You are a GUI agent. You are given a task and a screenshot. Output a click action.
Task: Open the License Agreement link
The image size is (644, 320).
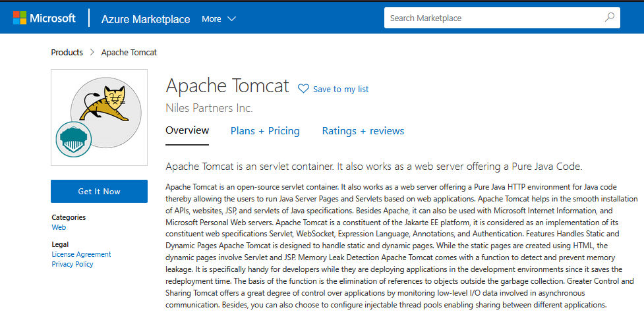click(81, 254)
